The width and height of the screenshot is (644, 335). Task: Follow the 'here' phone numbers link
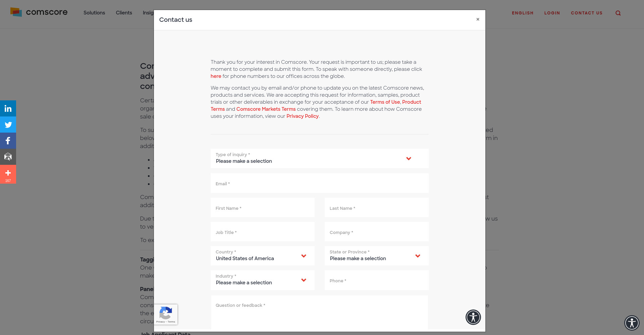coord(216,76)
